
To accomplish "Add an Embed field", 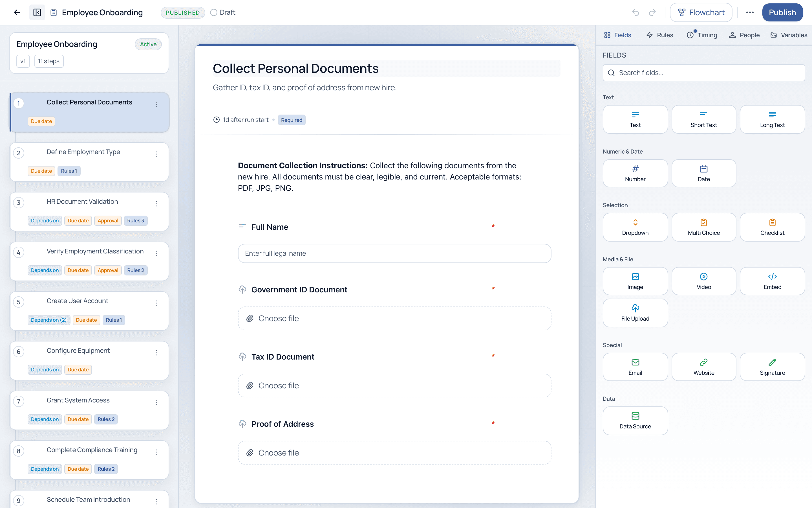I will click(772, 281).
